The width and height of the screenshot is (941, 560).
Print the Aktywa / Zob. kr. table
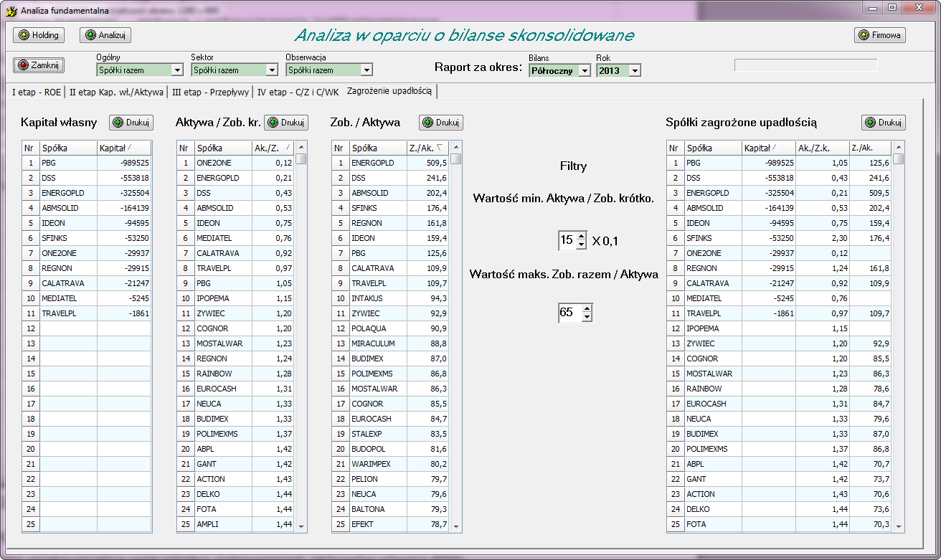[286, 123]
